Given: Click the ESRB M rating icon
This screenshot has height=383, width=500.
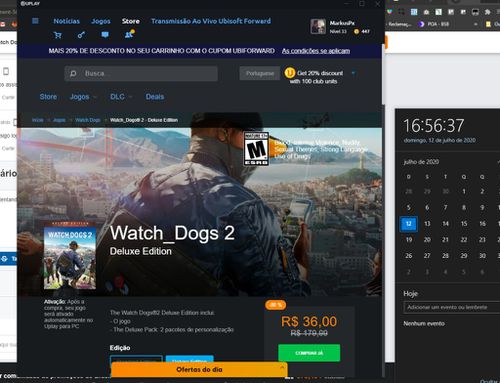Looking at the screenshot, I should click(256, 149).
